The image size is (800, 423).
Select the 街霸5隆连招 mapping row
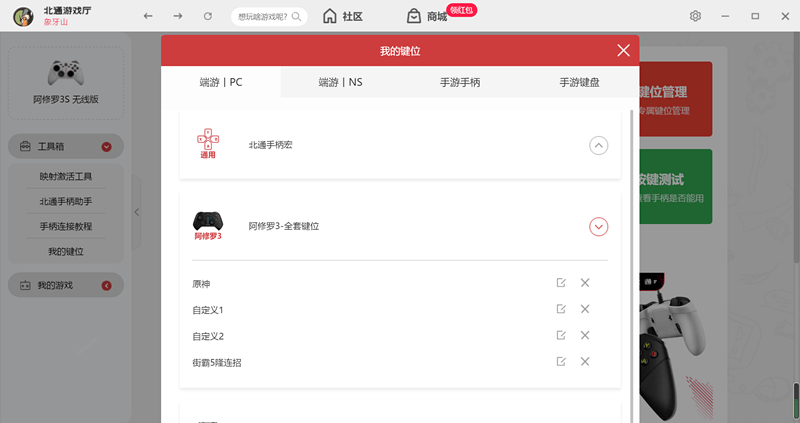pyautogui.click(x=400, y=362)
